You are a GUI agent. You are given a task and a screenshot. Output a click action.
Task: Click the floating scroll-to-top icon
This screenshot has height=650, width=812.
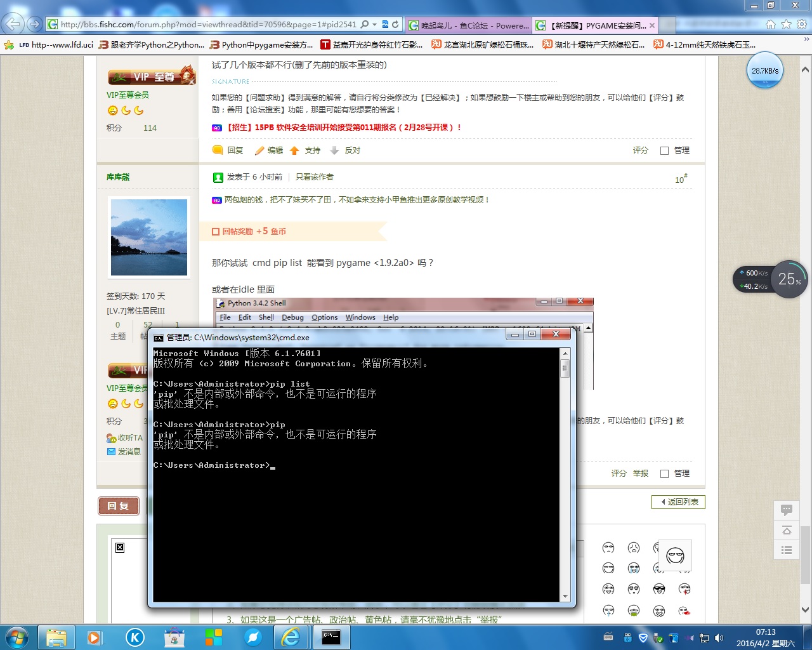click(787, 530)
